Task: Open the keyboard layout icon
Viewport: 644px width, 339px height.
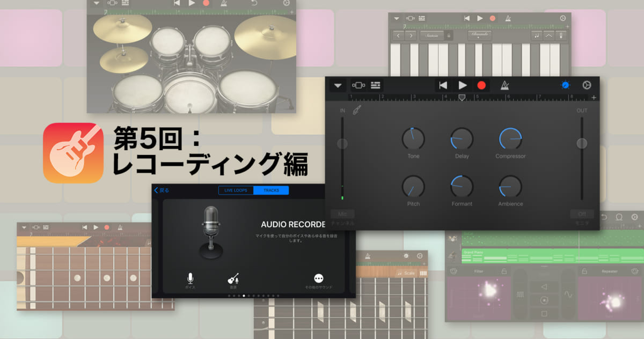Action: point(562,35)
